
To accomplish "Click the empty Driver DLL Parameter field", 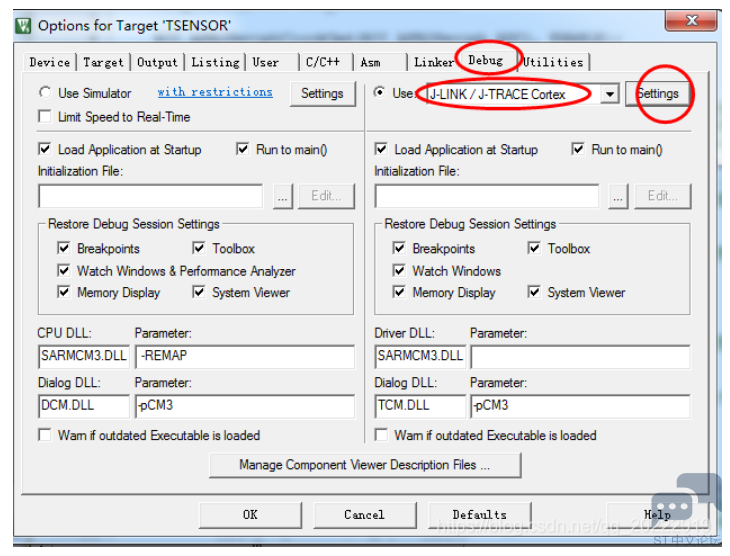I will (x=581, y=356).
